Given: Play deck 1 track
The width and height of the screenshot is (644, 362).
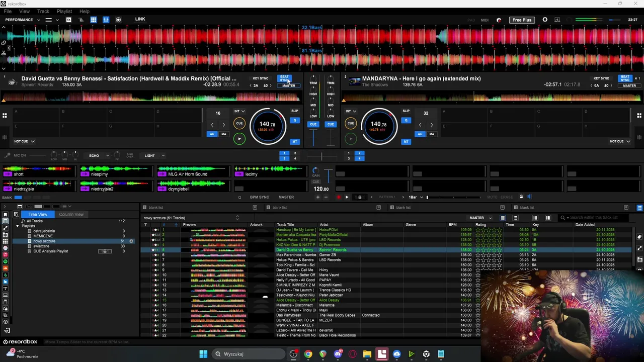Looking at the screenshot, I should [x=239, y=139].
